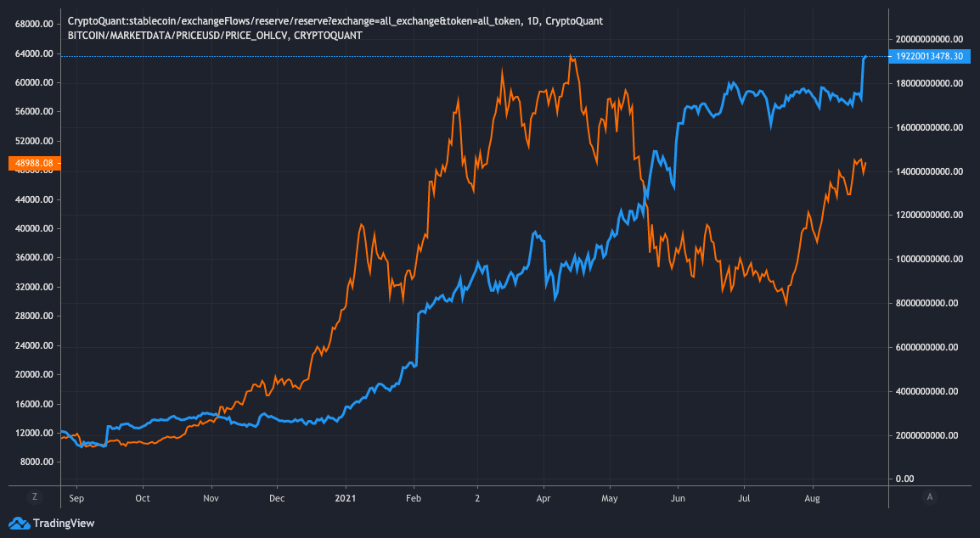Click the Z timezone button
This screenshot has width=980, height=538.
tap(34, 496)
